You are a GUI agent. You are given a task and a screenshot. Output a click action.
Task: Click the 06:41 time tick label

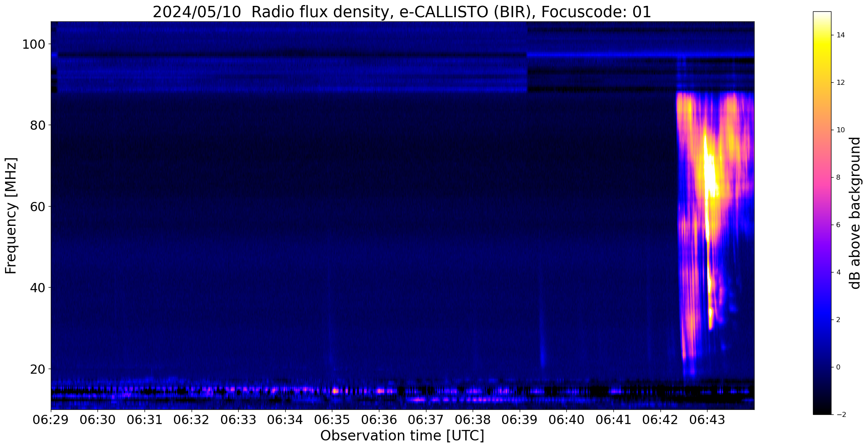614,420
